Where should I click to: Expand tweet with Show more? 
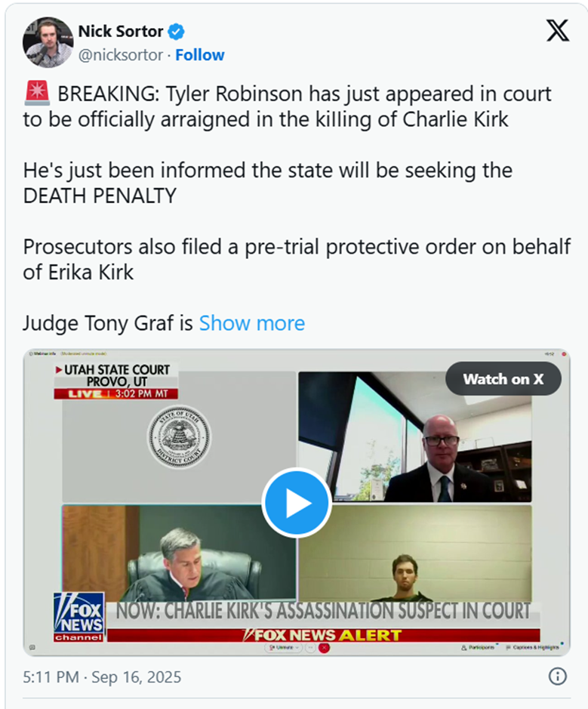[x=252, y=323]
